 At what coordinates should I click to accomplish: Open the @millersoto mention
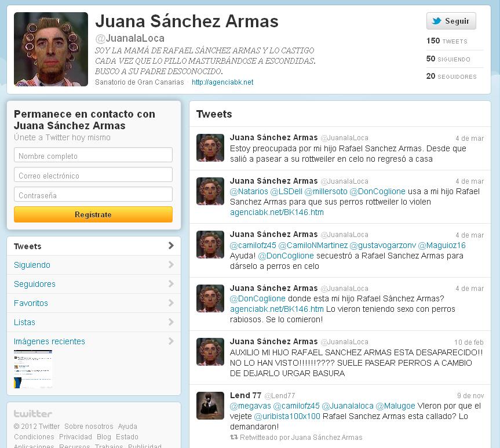click(x=326, y=191)
